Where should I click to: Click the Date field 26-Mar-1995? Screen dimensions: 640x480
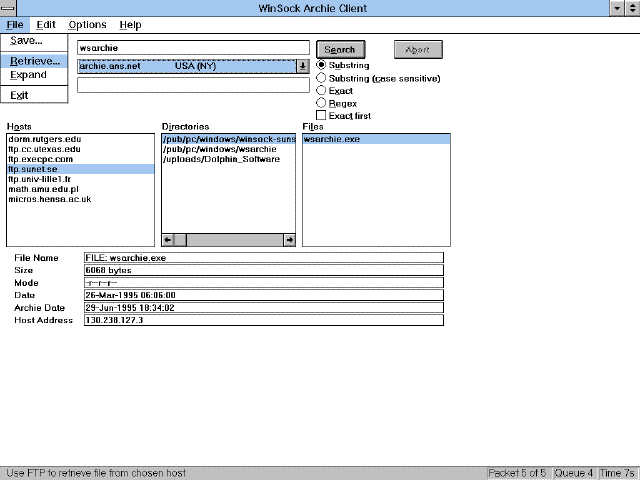tap(264, 295)
